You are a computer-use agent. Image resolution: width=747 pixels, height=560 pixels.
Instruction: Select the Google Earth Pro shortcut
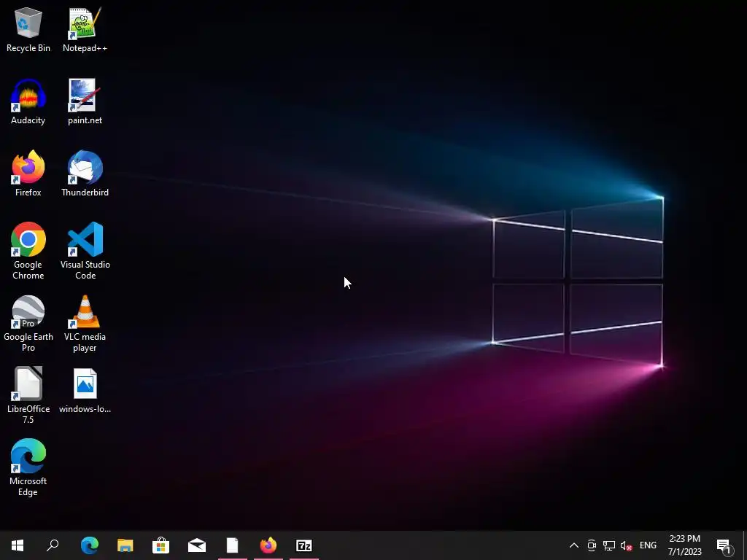click(x=28, y=324)
